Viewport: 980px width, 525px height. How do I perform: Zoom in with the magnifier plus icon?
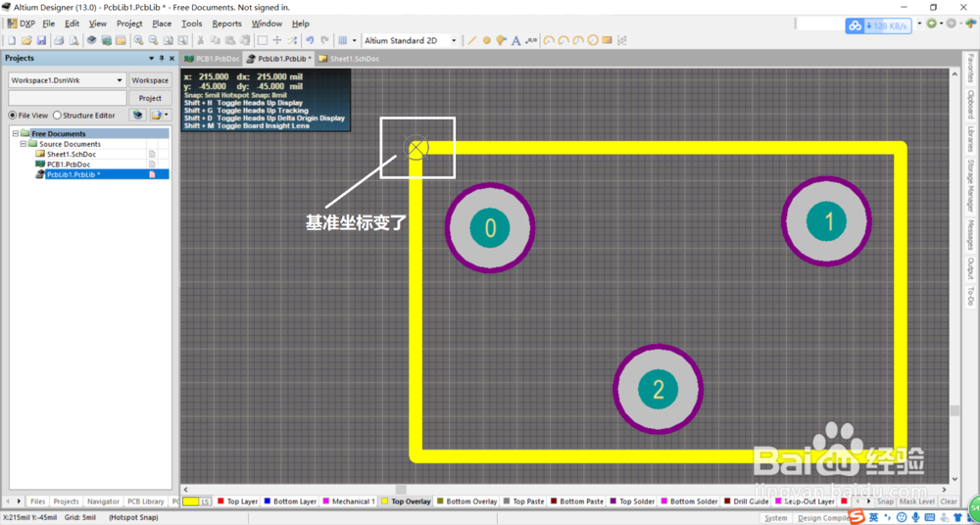point(138,40)
